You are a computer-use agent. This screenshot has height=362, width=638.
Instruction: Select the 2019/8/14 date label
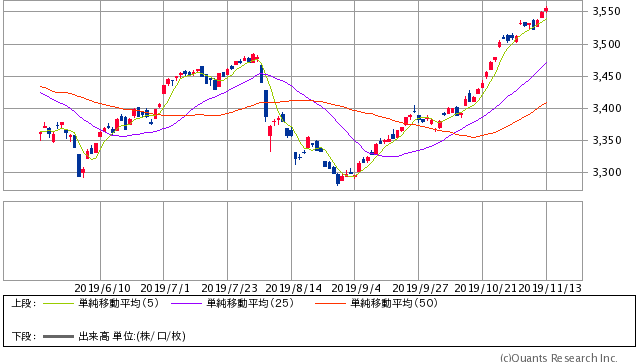click(x=293, y=288)
